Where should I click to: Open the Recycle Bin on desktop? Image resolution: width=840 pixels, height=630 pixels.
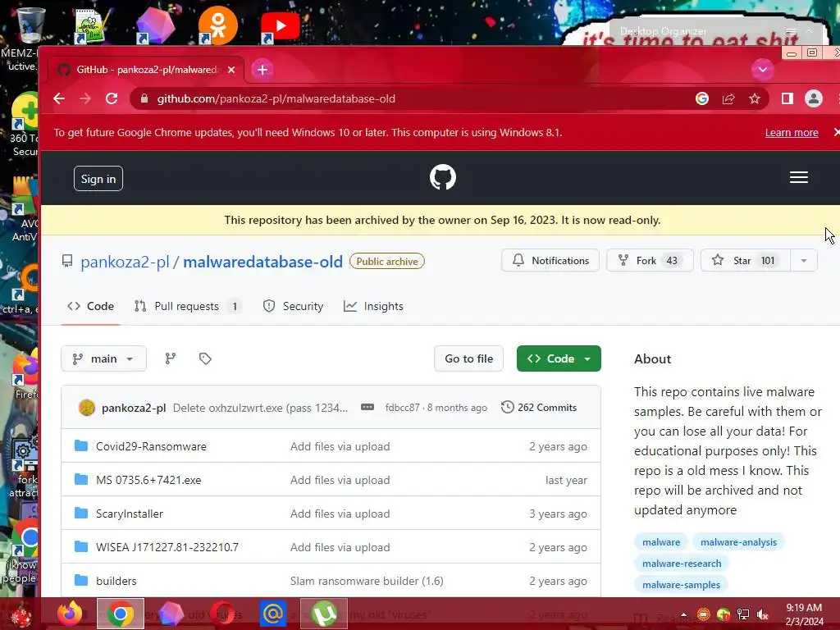30,25
